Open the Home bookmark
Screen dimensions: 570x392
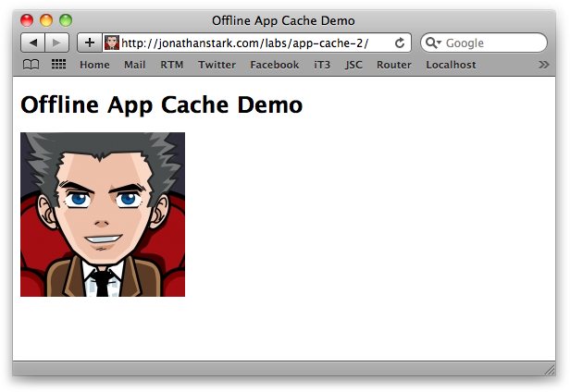94,65
